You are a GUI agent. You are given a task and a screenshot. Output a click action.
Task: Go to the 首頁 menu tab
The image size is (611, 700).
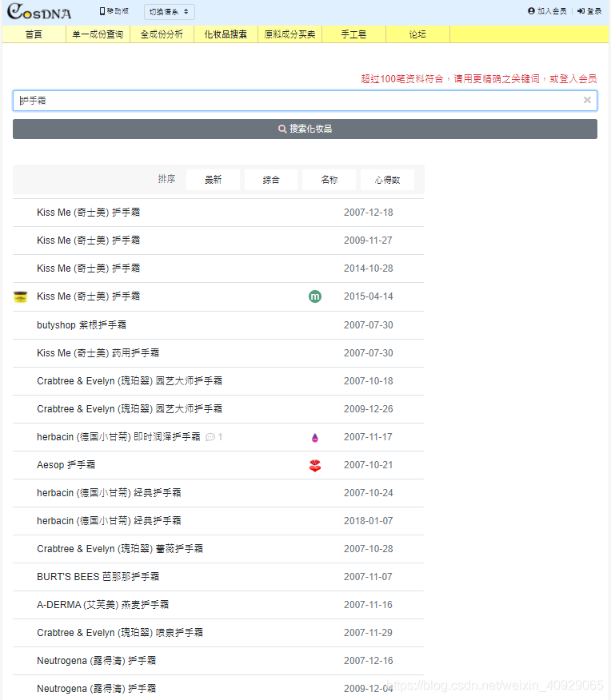[x=34, y=34]
